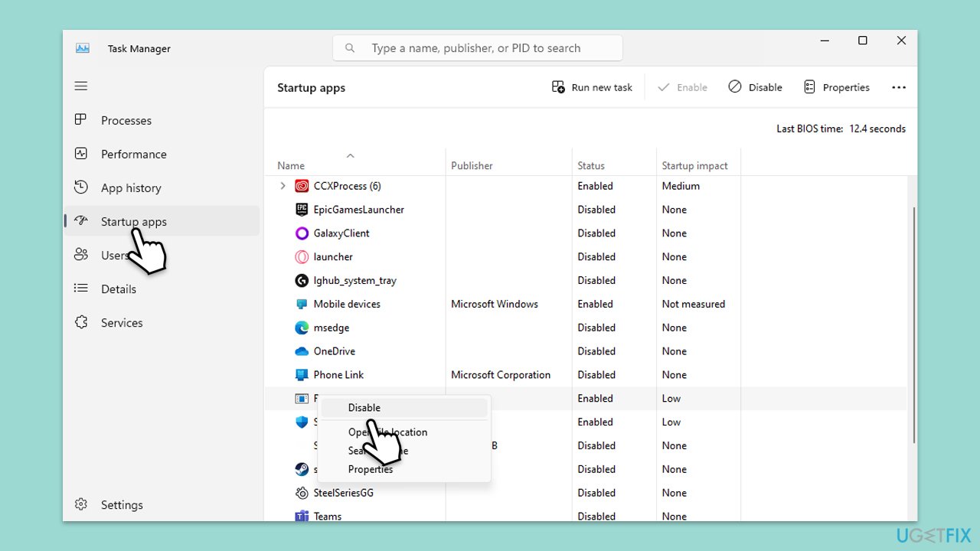Screen dimensions: 980x551
Task: Select the Phone Link row name
Action: click(x=338, y=375)
